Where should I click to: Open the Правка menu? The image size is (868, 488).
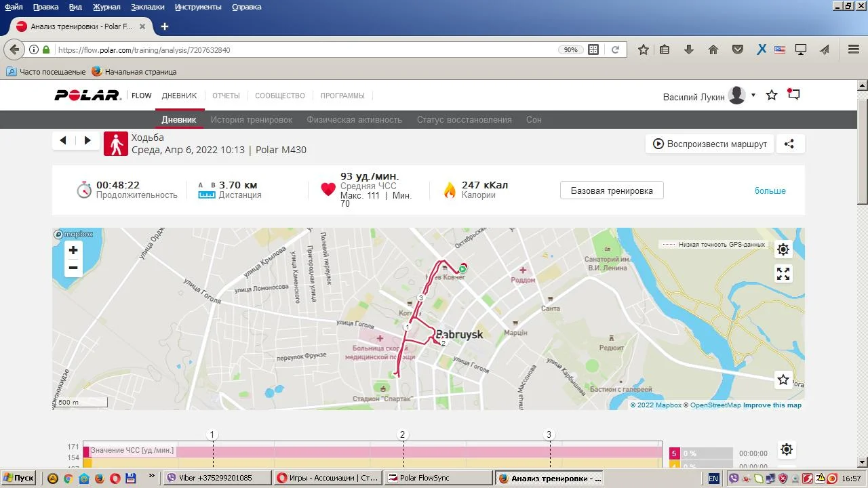pos(46,7)
